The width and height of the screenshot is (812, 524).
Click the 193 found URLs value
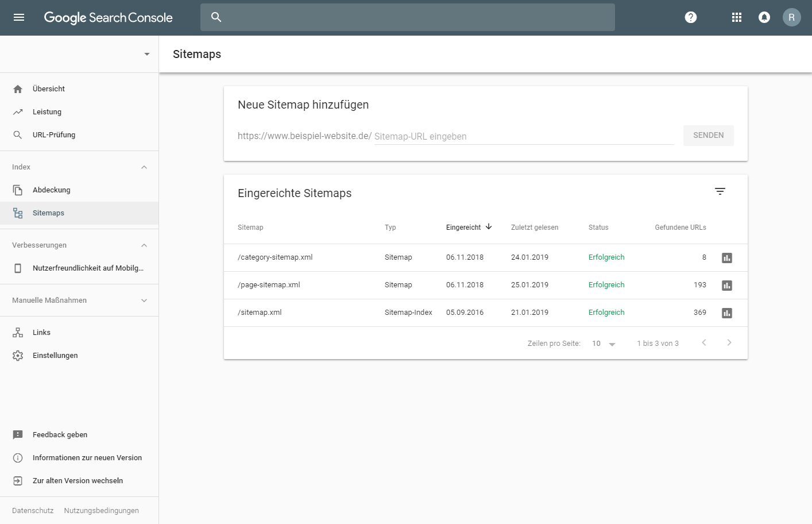pos(700,285)
